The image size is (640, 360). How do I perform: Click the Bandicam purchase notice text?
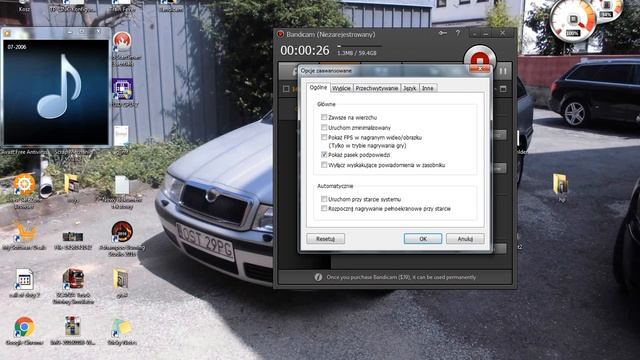(401, 277)
